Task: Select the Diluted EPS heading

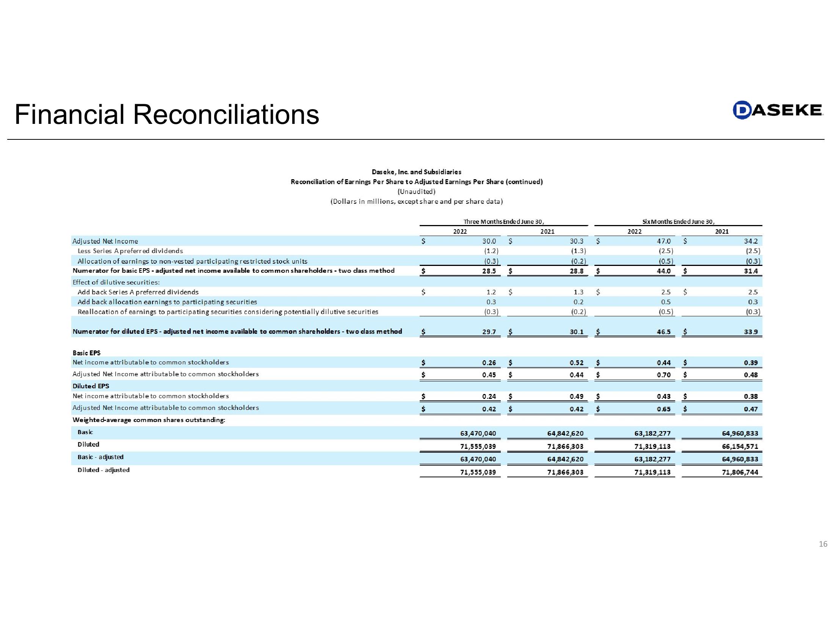Action: (91, 386)
